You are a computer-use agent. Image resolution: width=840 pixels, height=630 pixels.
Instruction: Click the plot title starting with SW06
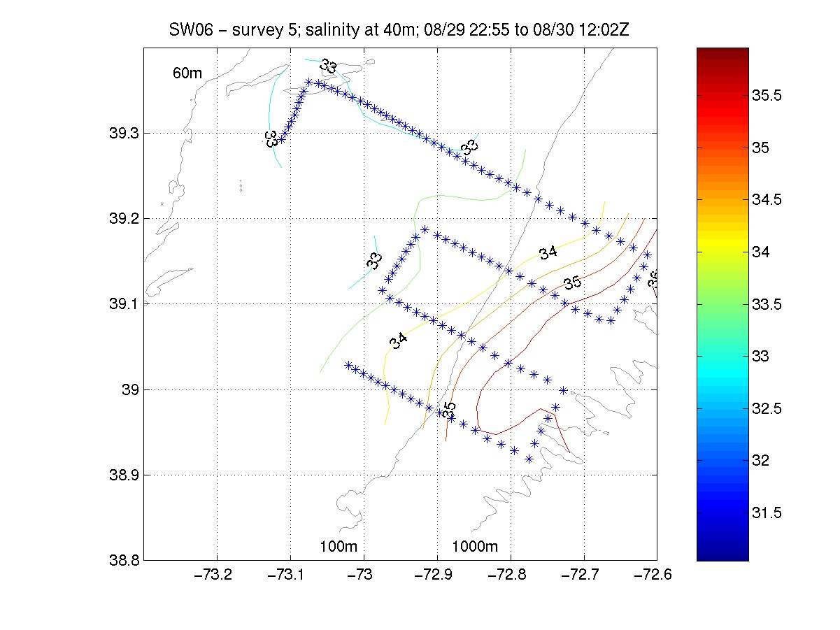click(401, 30)
